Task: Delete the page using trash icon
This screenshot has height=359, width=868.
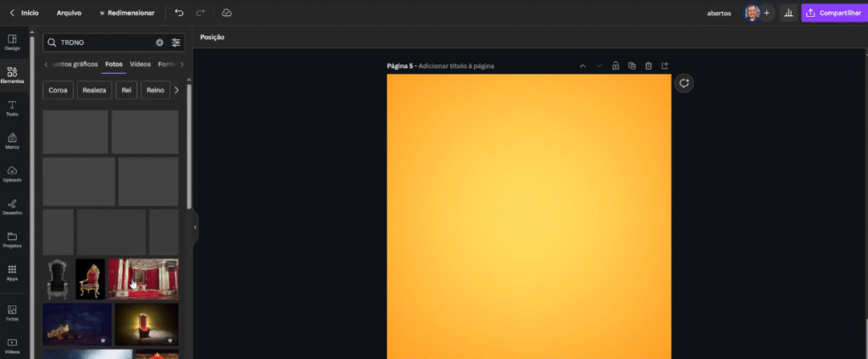Action: coord(648,65)
